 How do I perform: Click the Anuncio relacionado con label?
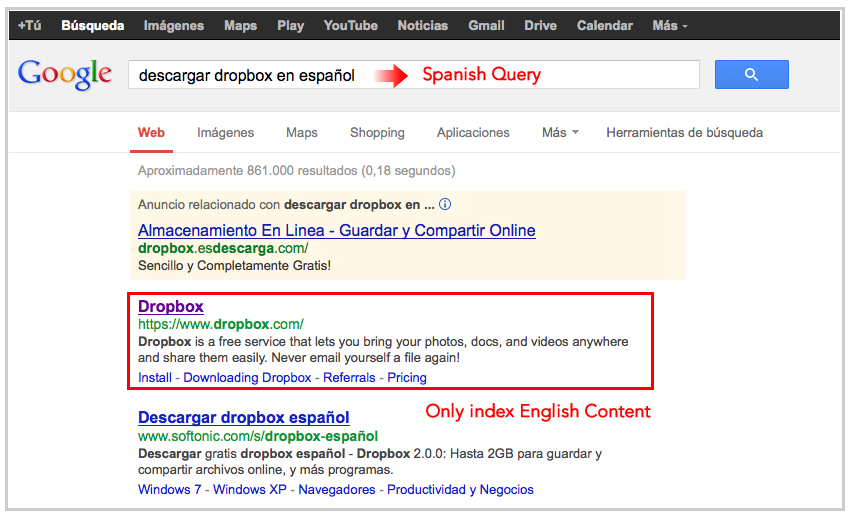pos(209,204)
